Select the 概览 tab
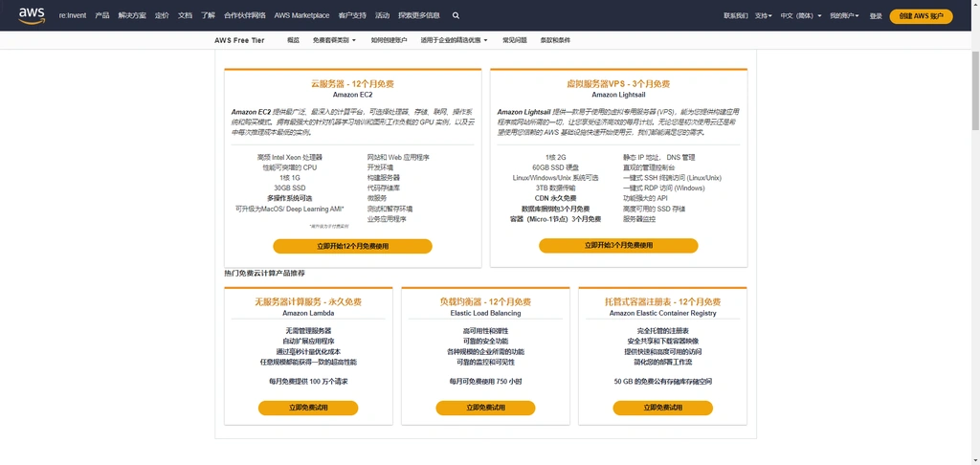The image size is (980, 465). pos(293,40)
